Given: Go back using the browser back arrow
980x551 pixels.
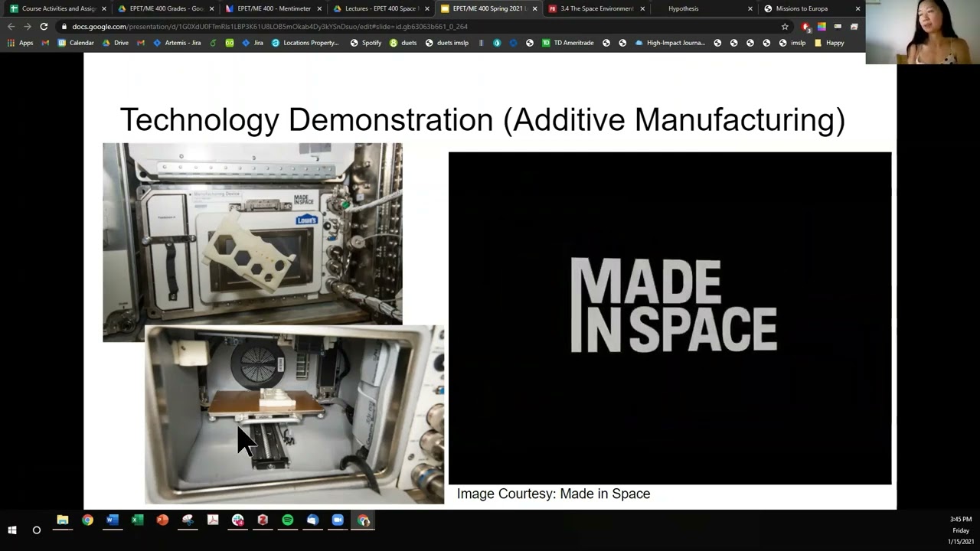Looking at the screenshot, I should (x=11, y=26).
